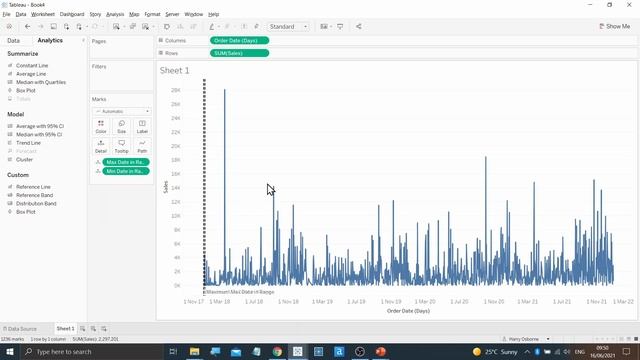The width and height of the screenshot is (640, 360).
Task: Open the Size card in Marks
Action: click(x=122, y=127)
